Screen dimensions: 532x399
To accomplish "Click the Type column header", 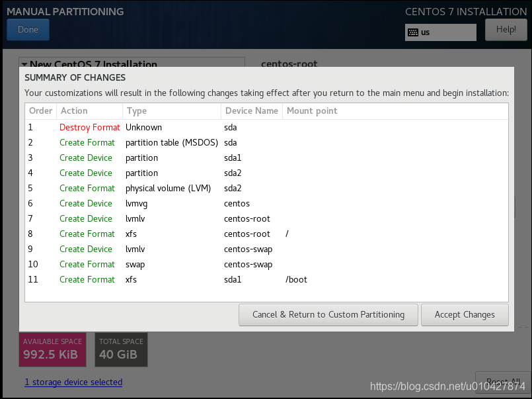I will 172,111.
